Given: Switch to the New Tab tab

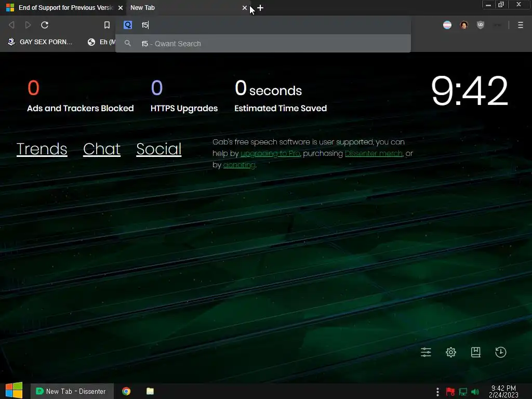Looking at the screenshot, I should (x=188, y=7).
